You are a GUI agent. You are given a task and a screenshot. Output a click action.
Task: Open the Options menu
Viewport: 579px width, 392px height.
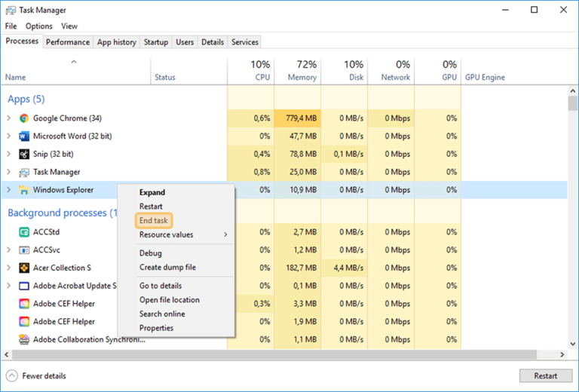pyautogui.click(x=38, y=26)
